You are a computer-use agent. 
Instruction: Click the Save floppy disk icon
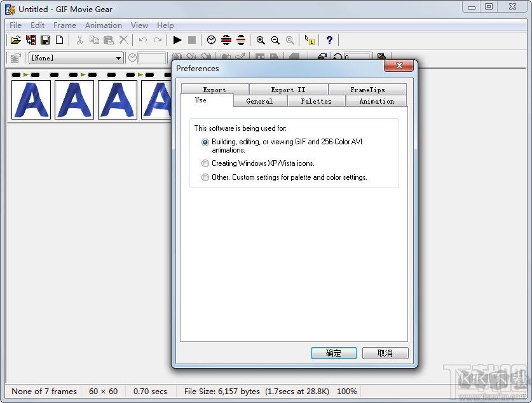click(x=45, y=40)
